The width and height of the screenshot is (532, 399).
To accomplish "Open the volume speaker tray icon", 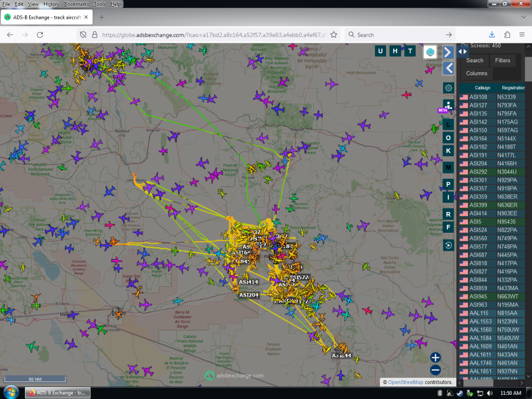I will click(x=489, y=393).
